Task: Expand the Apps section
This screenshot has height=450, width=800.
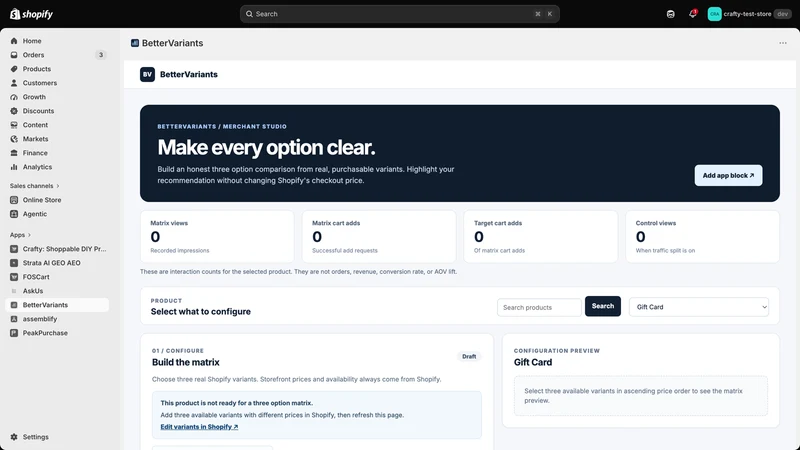Action: [20, 235]
